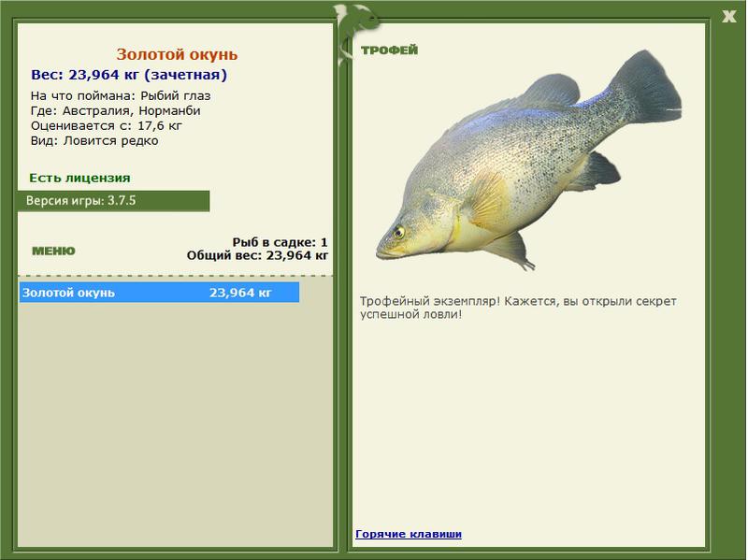
Task: Click the 'Трофейный экземпляр!' description text
Action: pyautogui.click(x=518, y=308)
